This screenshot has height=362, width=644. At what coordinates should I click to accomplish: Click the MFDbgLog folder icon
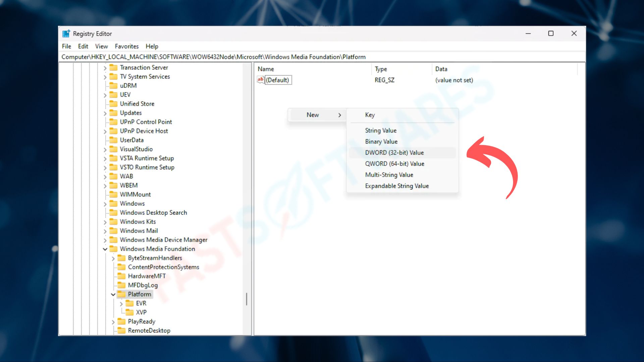pos(122,285)
